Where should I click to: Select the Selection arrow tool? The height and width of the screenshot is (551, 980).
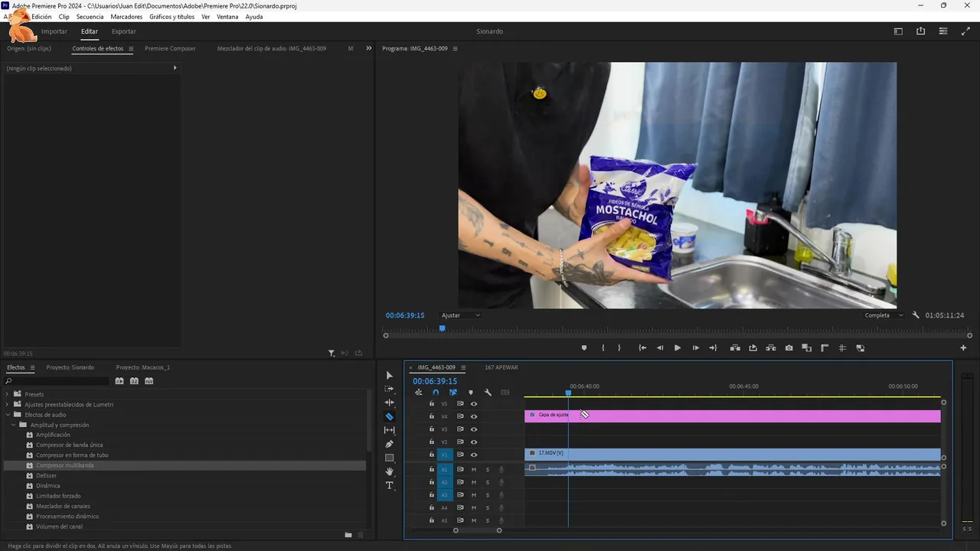(389, 375)
